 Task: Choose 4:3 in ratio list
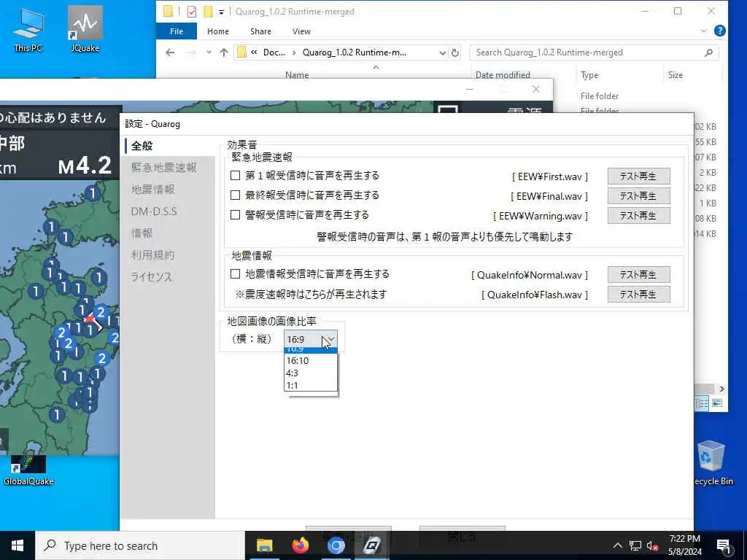[x=311, y=373]
